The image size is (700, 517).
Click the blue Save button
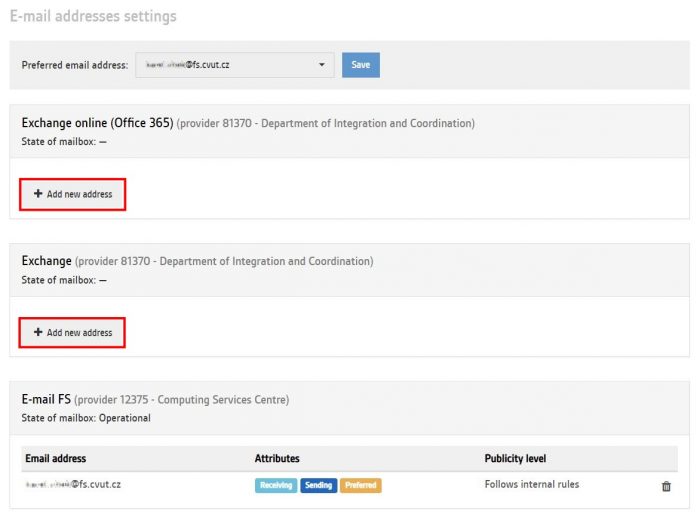pos(361,65)
